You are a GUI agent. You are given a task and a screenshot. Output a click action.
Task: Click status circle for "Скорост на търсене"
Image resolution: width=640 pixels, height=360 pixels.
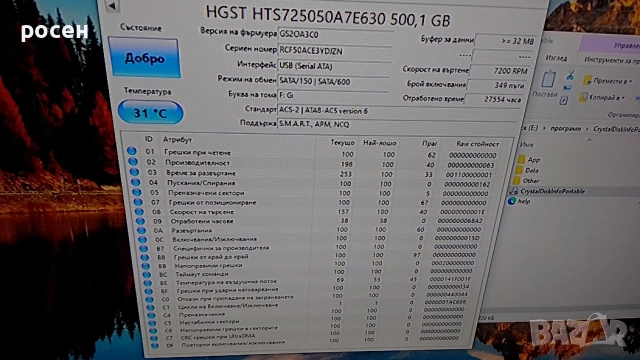139,211
